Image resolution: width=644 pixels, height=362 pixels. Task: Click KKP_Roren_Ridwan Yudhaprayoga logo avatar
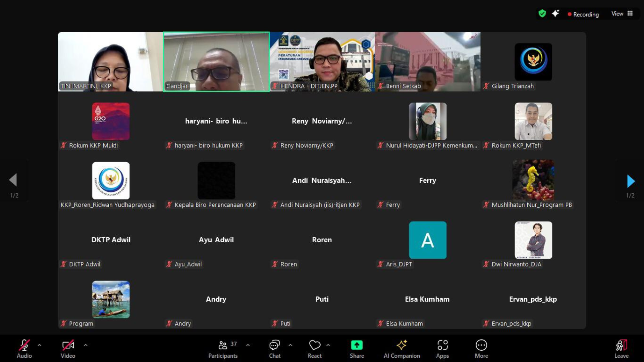point(111,180)
